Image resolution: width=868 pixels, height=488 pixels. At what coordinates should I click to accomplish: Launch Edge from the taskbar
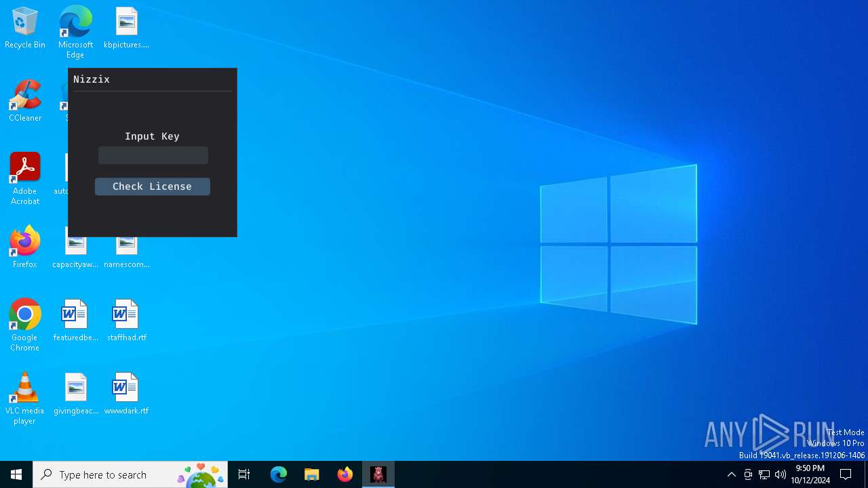[x=279, y=474]
